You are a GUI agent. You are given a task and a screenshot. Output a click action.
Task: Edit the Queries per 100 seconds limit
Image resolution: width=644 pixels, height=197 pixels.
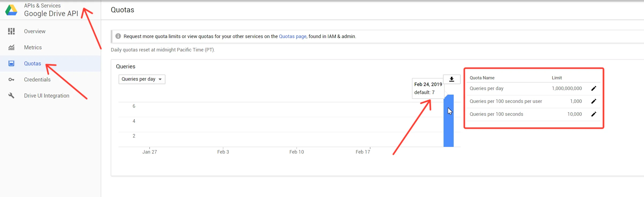[593, 114]
